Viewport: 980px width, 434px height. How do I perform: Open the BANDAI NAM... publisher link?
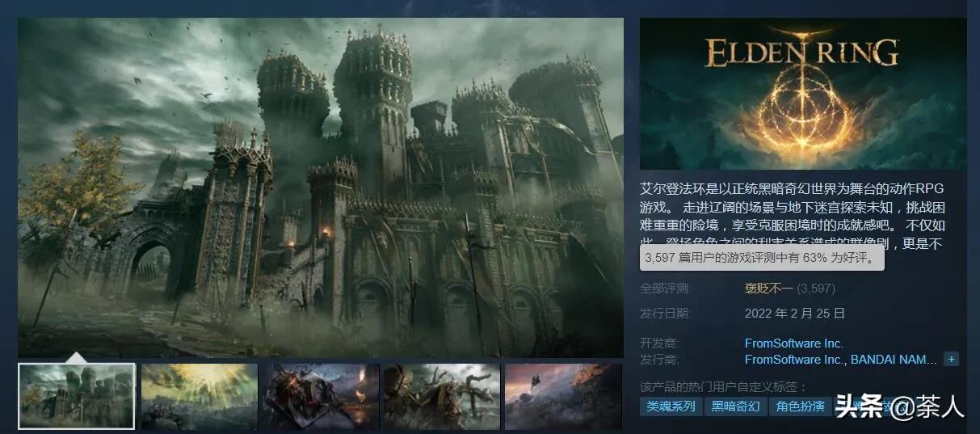point(894,359)
